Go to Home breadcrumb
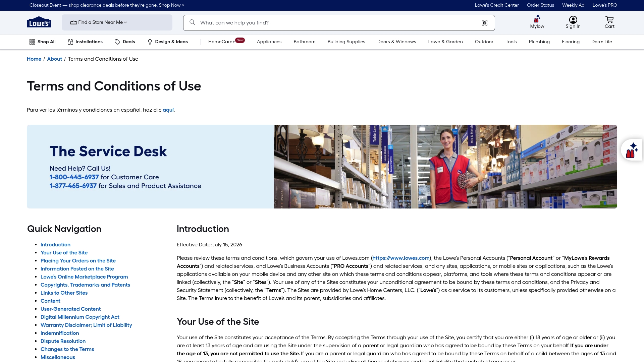Viewport: 644px width, 362px height. tap(34, 59)
